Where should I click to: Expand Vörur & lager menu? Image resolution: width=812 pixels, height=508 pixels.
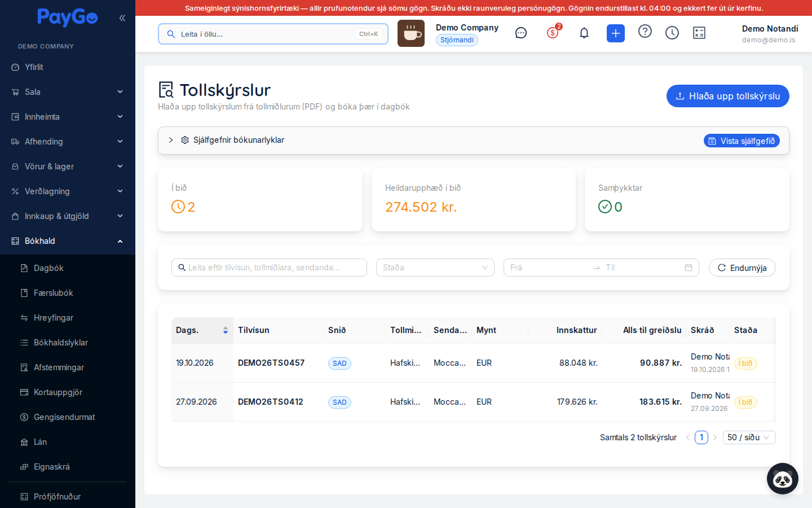(68, 167)
